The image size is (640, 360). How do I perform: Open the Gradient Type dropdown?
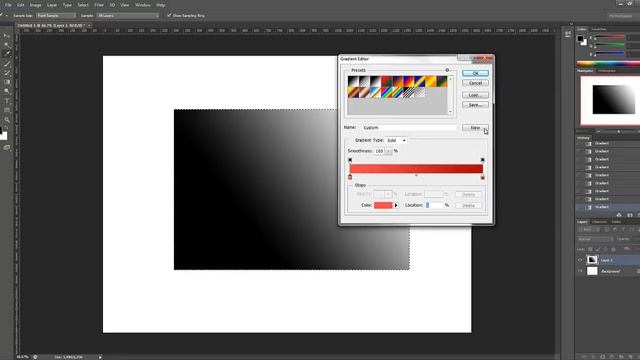(396, 140)
